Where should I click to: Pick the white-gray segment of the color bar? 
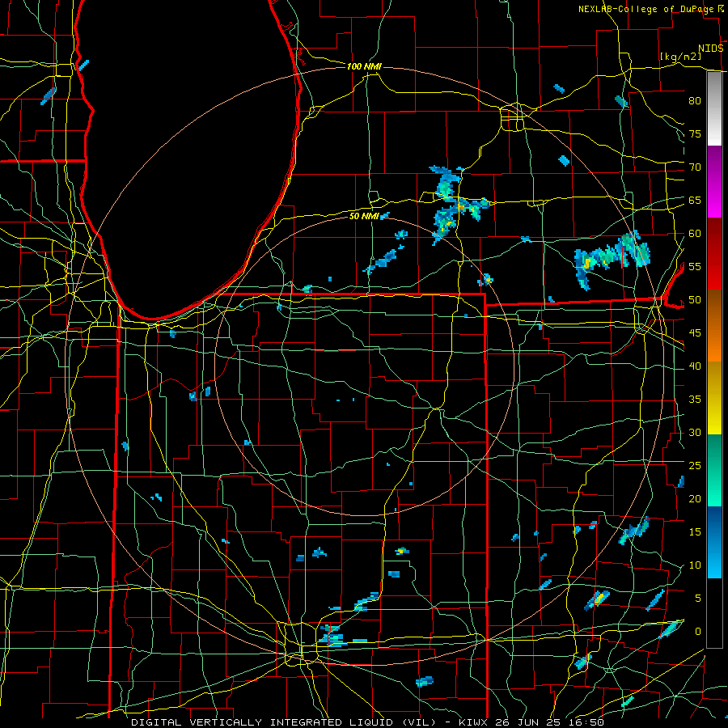pyautogui.click(x=714, y=109)
